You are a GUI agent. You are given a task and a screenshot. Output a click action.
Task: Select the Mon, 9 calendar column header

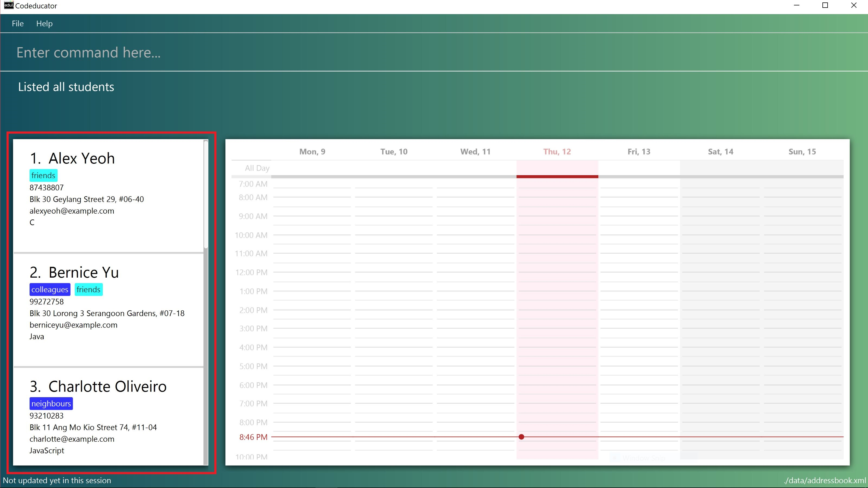point(312,152)
